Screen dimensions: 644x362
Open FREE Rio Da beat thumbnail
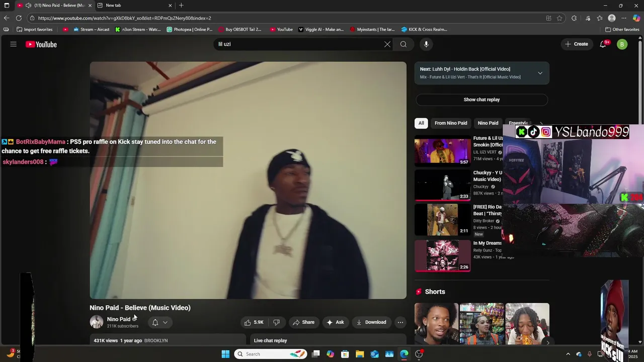click(x=443, y=220)
